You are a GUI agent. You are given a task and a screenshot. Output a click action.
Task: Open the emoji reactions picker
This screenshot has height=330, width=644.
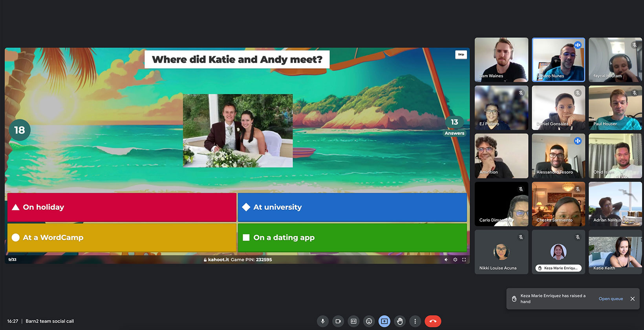[369, 321]
